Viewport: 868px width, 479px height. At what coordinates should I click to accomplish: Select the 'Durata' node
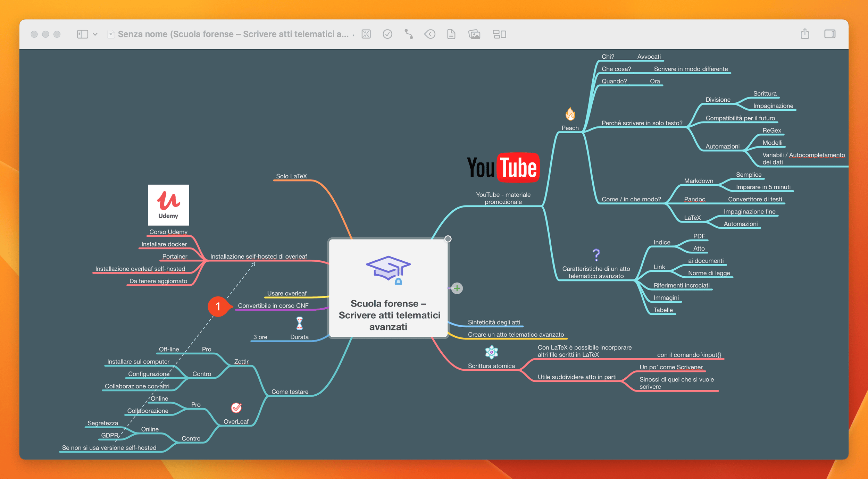[x=299, y=337]
